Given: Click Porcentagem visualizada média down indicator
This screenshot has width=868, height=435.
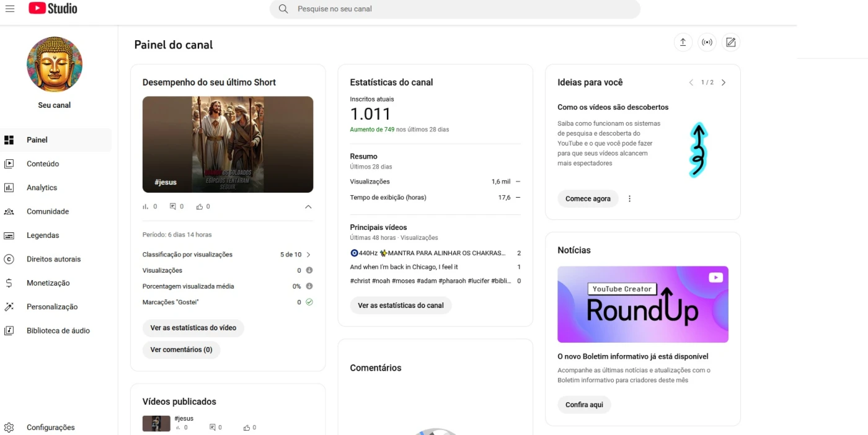Looking at the screenshot, I should coord(309,286).
